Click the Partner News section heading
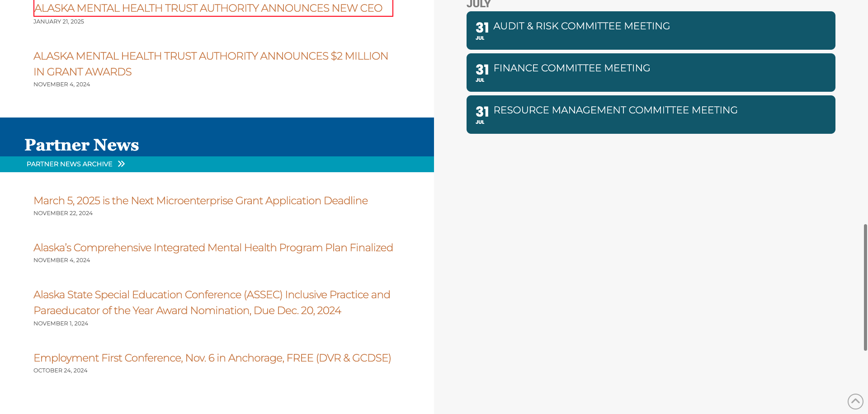The height and width of the screenshot is (414, 868). tap(82, 145)
